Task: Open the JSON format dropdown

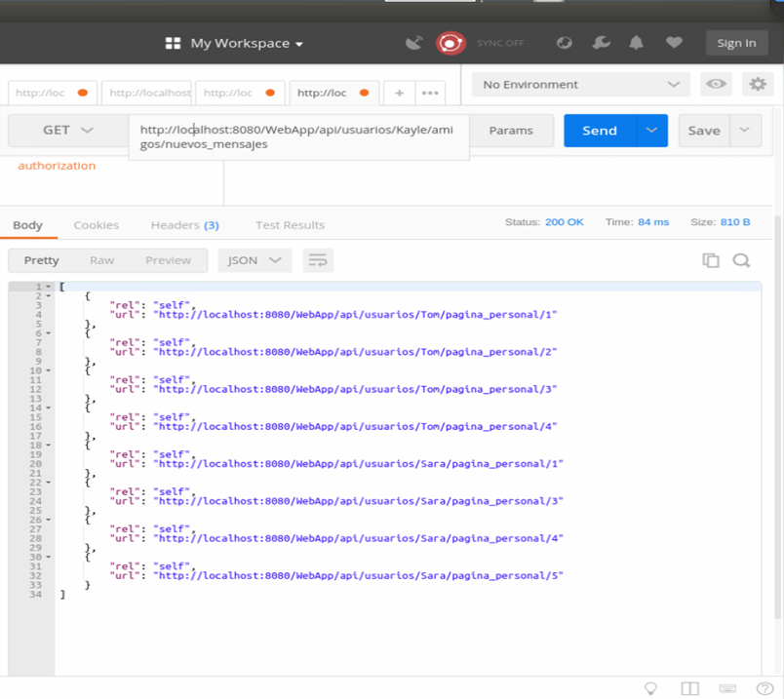Action: [255, 260]
